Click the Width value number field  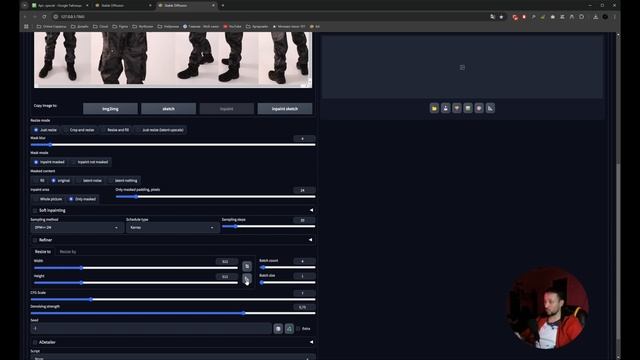pyautogui.click(x=227, y=261)
